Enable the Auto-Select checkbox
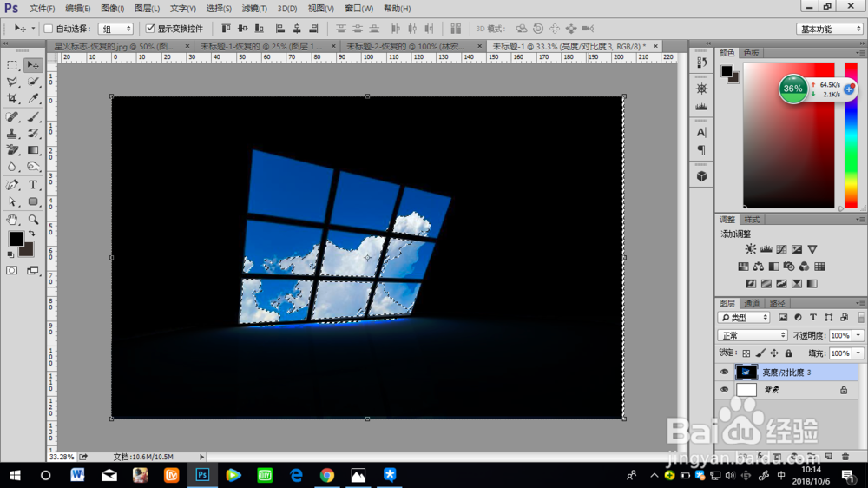This screenshot has height=488, width=868. [48, 29]
